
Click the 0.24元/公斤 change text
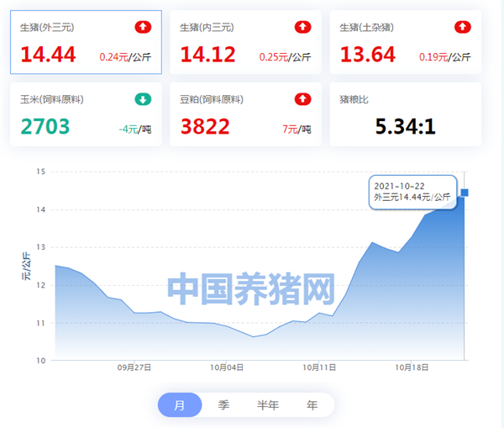pos(125,57)
